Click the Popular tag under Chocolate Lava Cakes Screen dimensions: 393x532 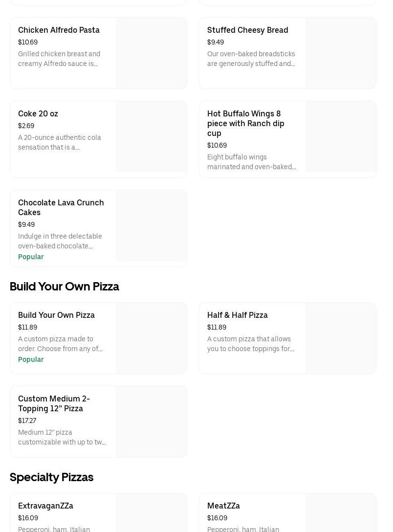click(x=31, y=257)
